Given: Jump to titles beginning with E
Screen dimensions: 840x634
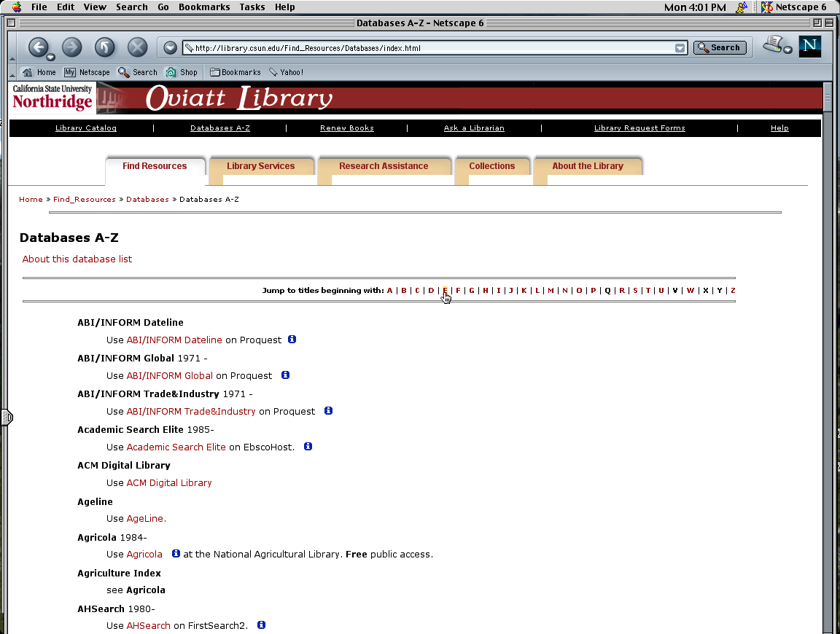Looking at the screenshot, I should pyautogui.click(x=445, y=290).
